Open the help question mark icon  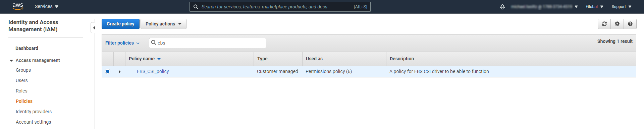pyautogui.click(x=630, y=24)
